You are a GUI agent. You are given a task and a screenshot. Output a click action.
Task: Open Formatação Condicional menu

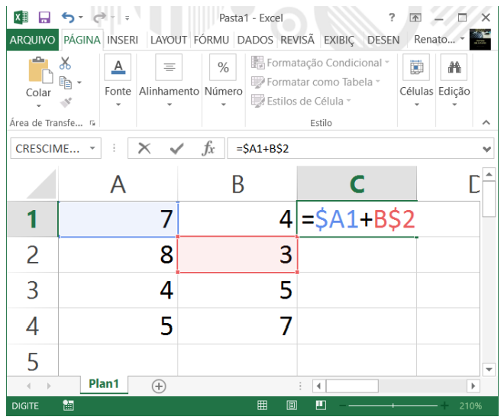click(x=321, y=63)
